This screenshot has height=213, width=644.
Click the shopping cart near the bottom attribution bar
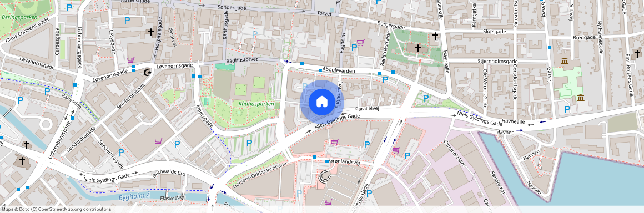(328, 201)
